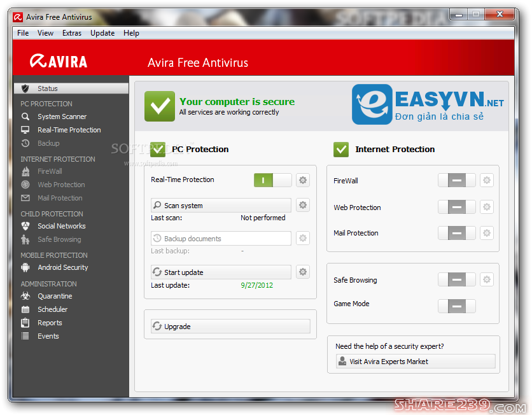The width and height of the screenshot is (532, 415).
Task: Click the Quarantine biohazard icon
Action: [x=25, y=296]
